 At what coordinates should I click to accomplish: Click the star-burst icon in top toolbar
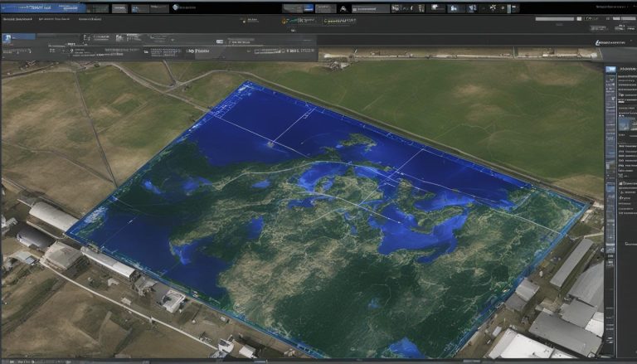pos(493,7)
